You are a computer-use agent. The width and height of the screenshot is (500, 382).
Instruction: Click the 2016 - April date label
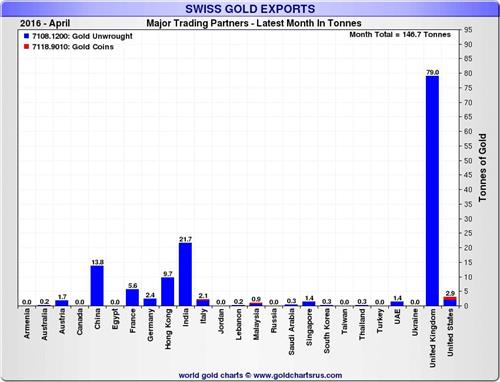coord(45,23)
